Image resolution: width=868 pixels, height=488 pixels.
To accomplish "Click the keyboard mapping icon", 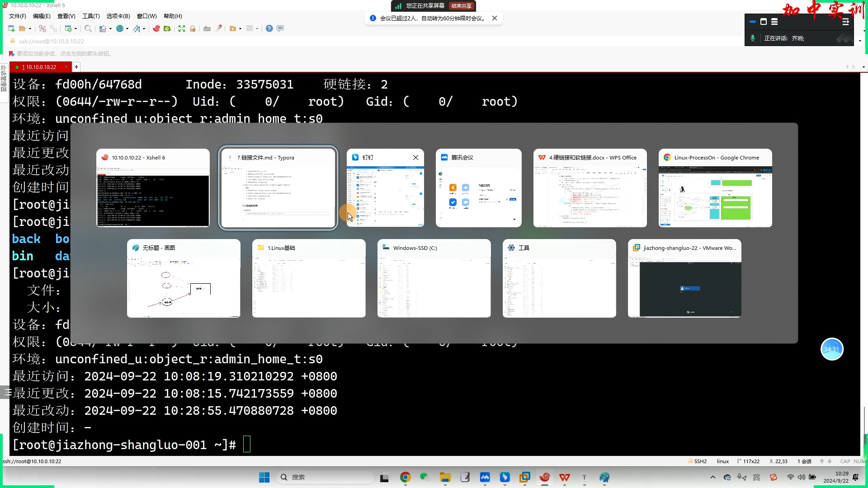I will point(207,28).
